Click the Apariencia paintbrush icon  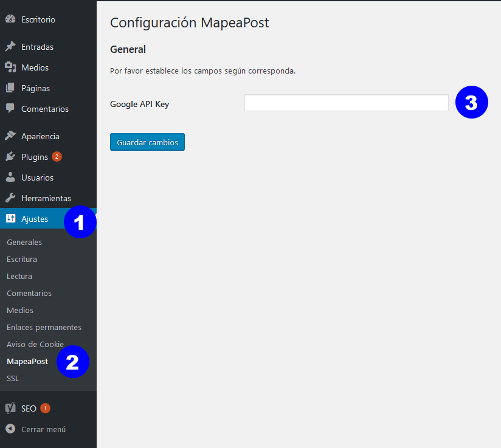(10, 136)
